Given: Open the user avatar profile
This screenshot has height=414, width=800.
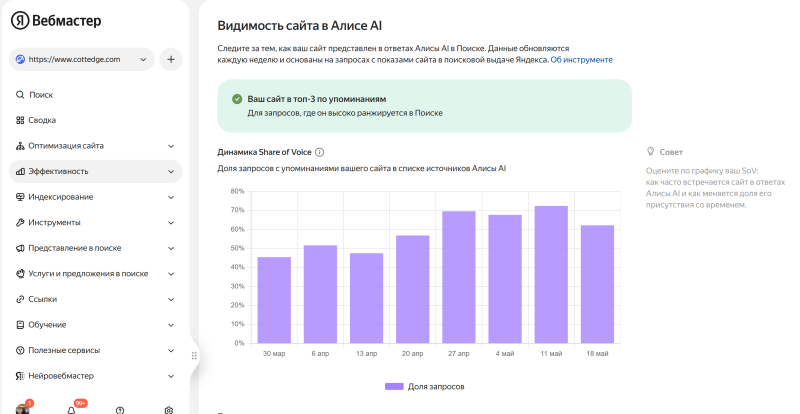Looking at the screenshot, I should coord(22,409).
